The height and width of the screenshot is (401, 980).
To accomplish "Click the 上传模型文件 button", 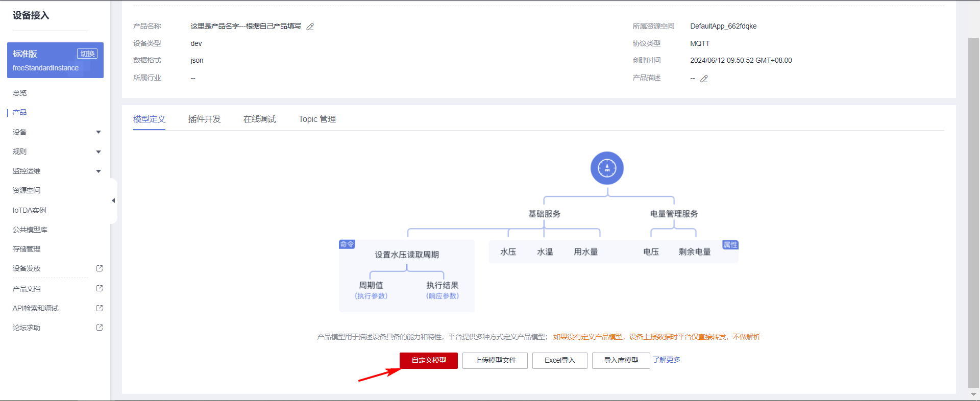I will pyautogui.click(x=495, y=360).
